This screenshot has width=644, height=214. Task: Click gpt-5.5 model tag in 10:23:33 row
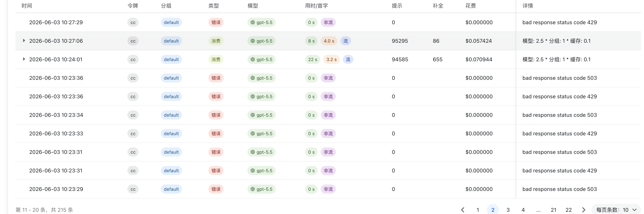tap(261, 134)
